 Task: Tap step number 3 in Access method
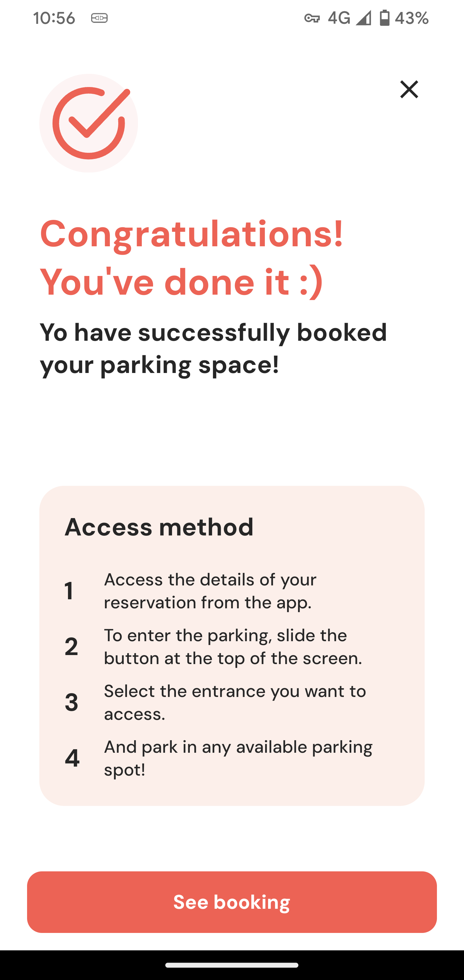[x=71, y=702]
